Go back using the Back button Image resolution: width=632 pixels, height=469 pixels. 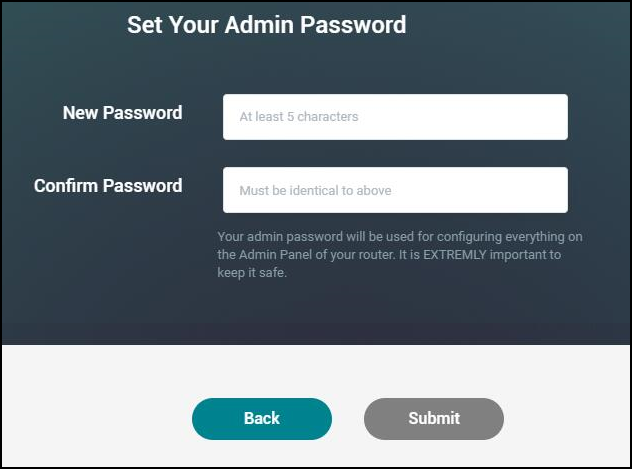tap(261, 418)
